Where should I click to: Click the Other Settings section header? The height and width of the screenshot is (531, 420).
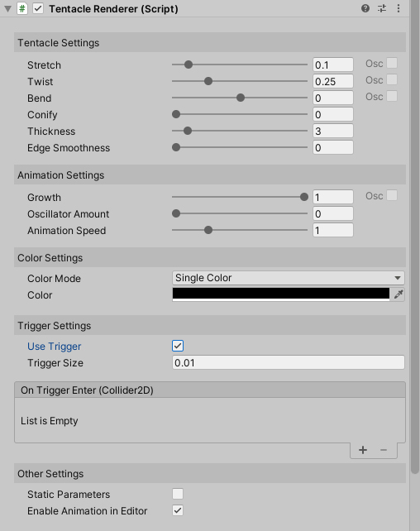(x=210, y=473)
